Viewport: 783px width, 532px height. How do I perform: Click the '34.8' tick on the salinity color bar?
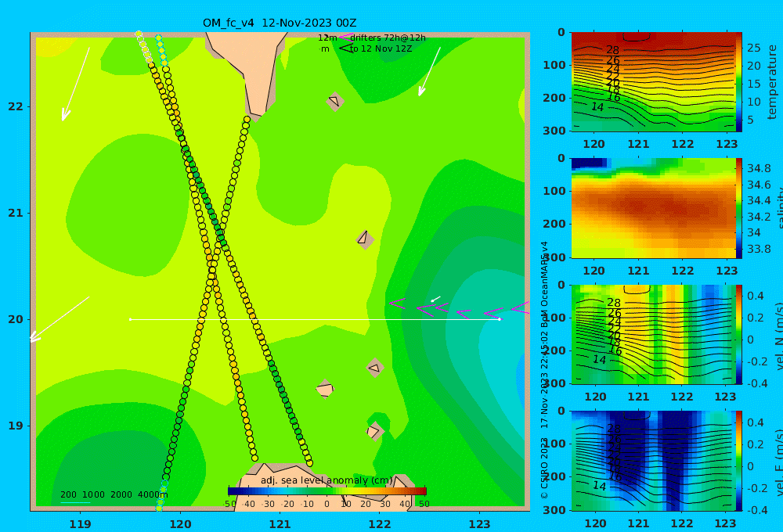[759, 168]
